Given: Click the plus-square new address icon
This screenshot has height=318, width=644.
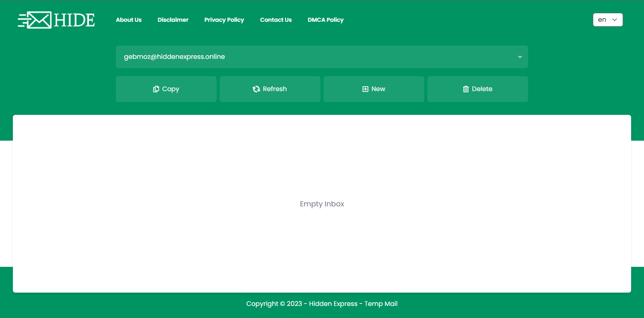Looking at the screenshot, I should click(365, 89).
